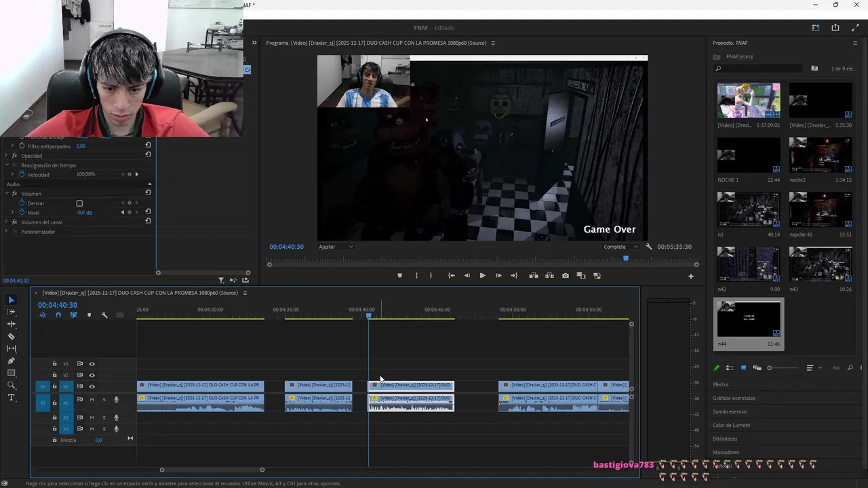The height and width of the screenshot is (488, 868).
Task: Open the Color de Lumetri panel
Action: 732,425
